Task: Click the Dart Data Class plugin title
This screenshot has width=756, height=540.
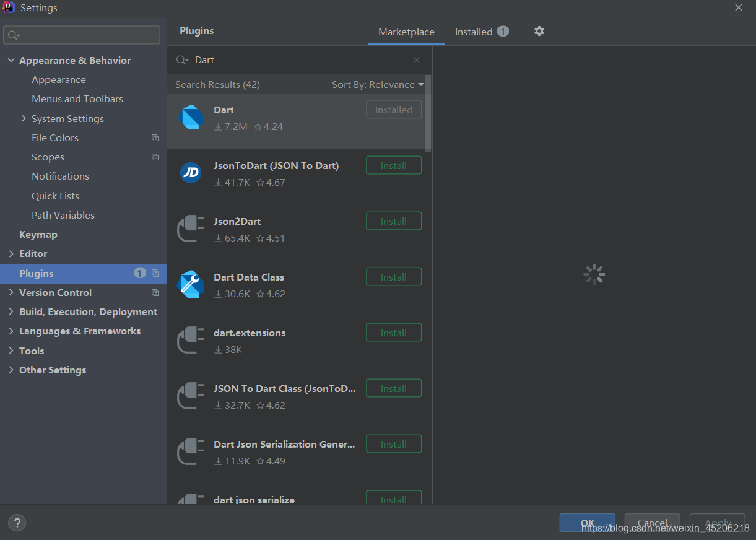Action: point(249,277)
